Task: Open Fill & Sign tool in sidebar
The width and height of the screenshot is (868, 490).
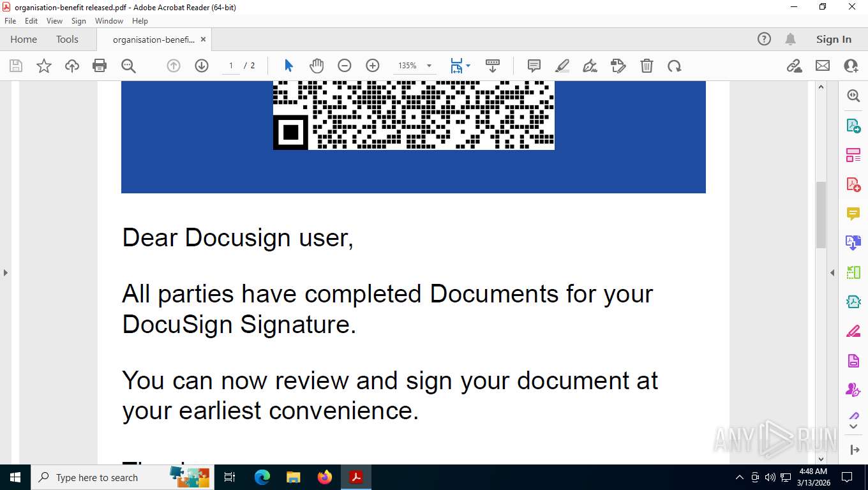Action: point(853,331)
